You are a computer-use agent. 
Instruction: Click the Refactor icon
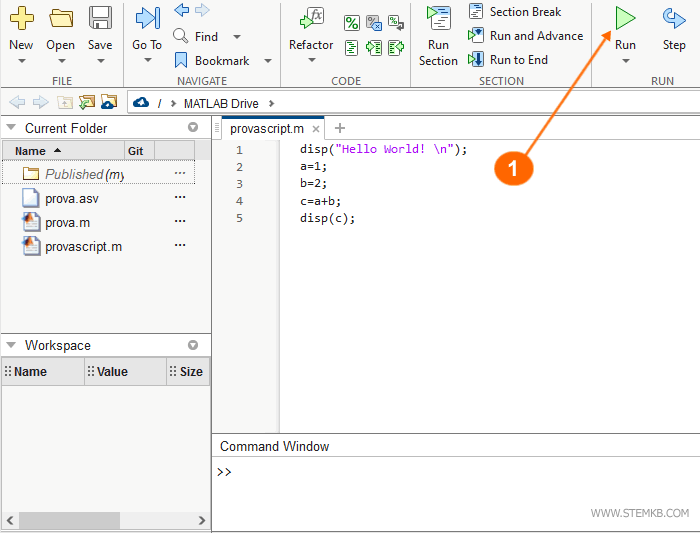pyautogui.click(x=311, y=18)
